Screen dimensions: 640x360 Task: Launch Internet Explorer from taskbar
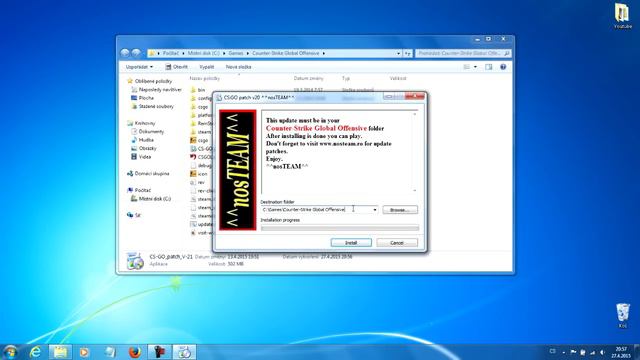[x=36, y=352]
